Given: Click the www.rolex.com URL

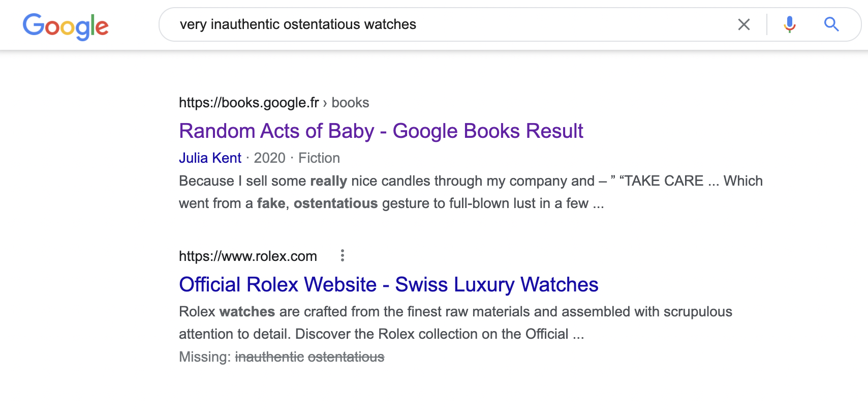Looking at the screenshot, I should coord(247,256).
